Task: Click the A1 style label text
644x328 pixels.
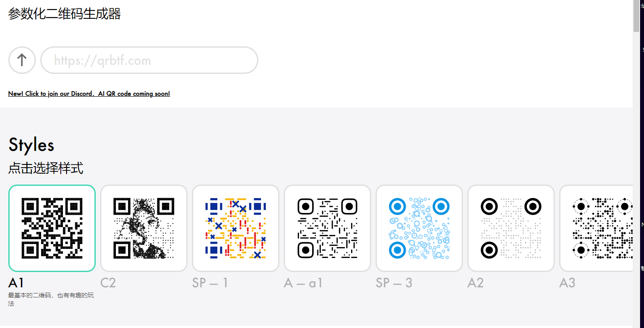Action: click(16, 283)
